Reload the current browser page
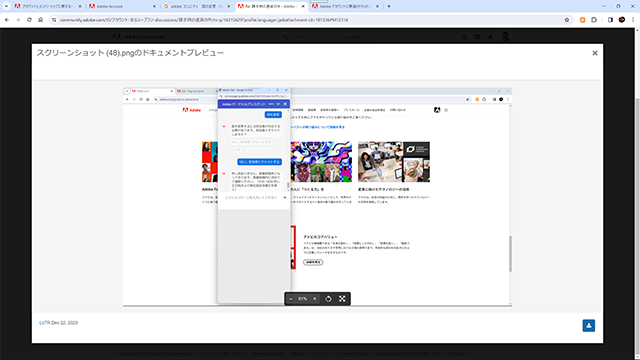 29,20
